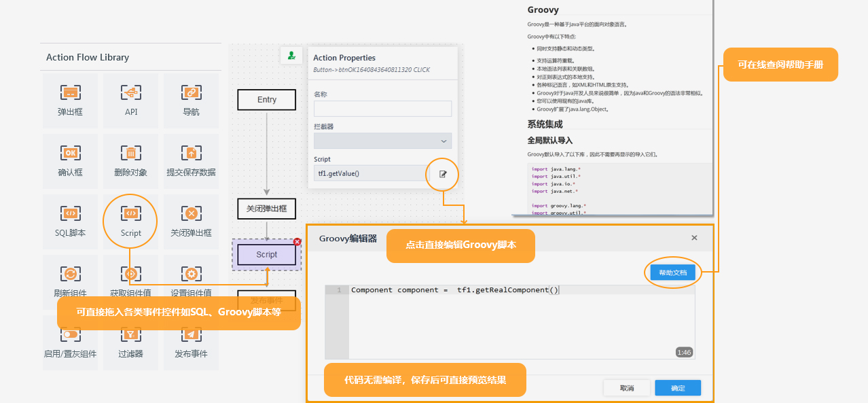Click the import groovy.lang.* code line
This screenshot has height=403, width=868.
tap(559, 205)
